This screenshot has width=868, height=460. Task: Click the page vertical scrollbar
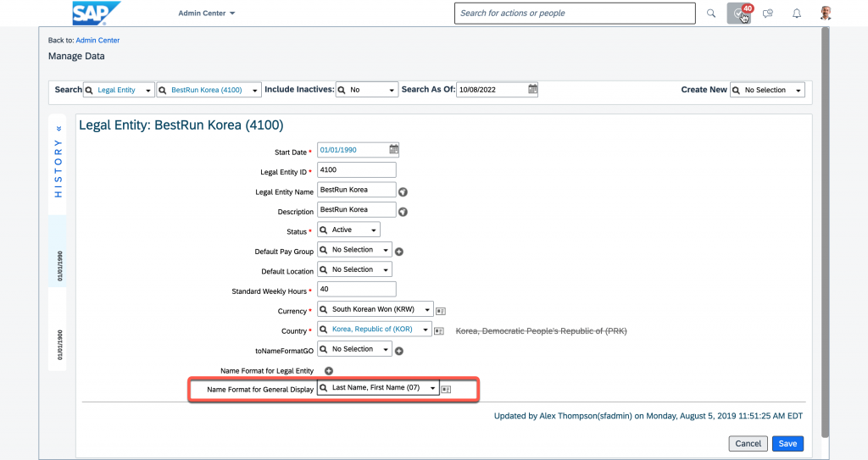(x=826, y=232)
